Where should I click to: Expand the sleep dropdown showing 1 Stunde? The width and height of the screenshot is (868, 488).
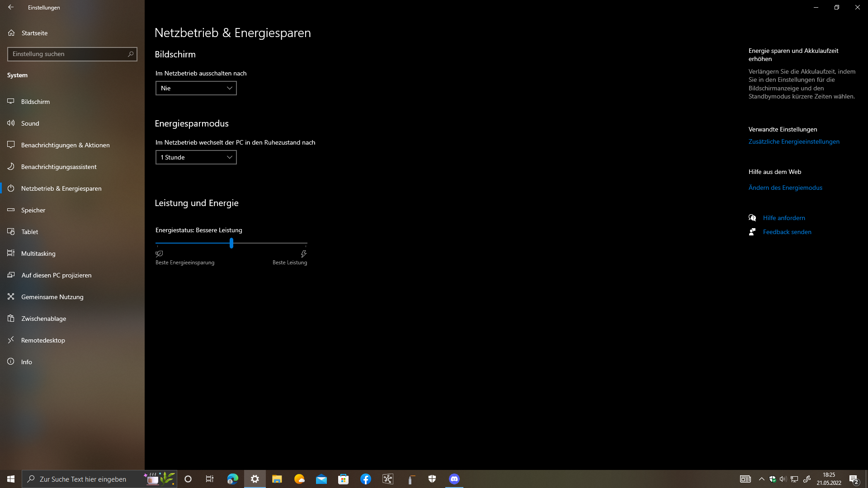tap(196, 157)
